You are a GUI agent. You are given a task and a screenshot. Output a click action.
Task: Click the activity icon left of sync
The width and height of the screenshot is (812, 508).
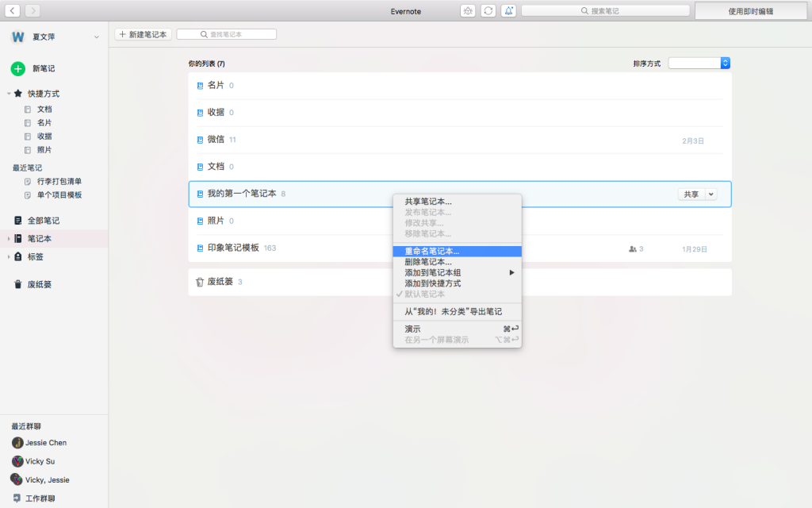pyautogui.click(x=468, y=11)
